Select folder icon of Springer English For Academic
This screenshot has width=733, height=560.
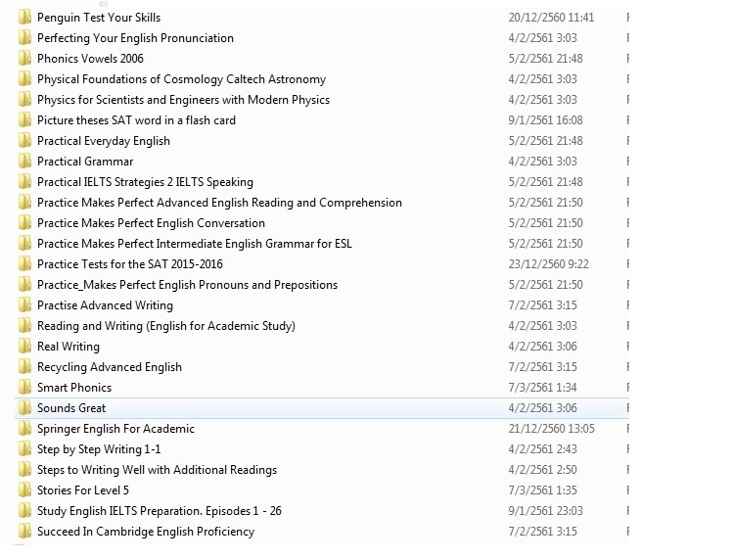(x=24, y=429)
